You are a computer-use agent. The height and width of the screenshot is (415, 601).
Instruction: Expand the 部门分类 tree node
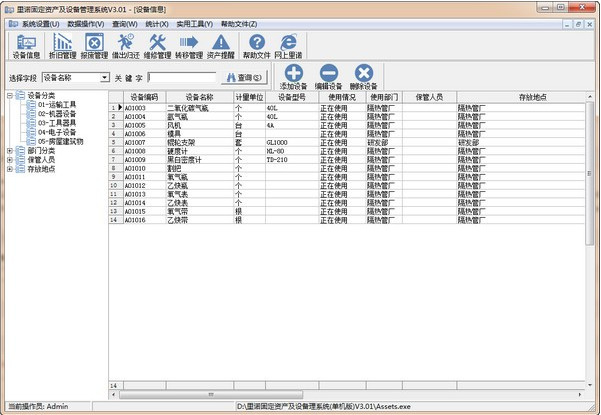pyautogui.click(x=10, y=151)
